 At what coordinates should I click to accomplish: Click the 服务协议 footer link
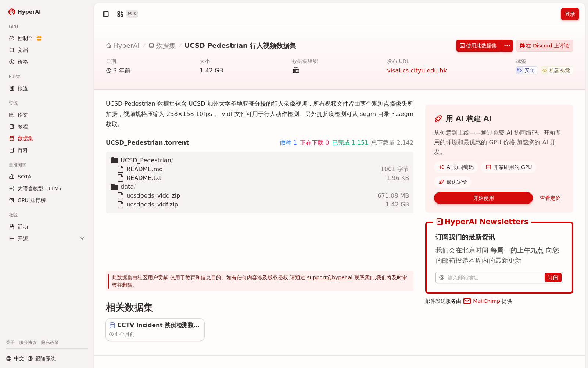tap(28, 343)
